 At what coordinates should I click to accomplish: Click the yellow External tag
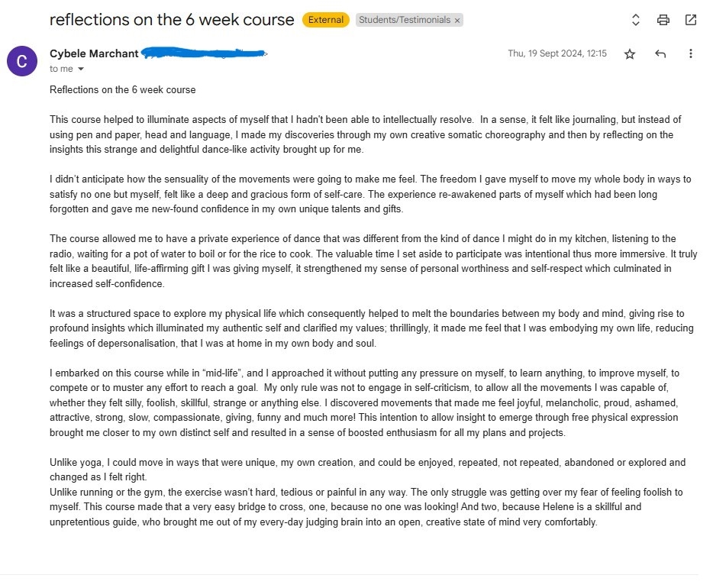[326, 21]
